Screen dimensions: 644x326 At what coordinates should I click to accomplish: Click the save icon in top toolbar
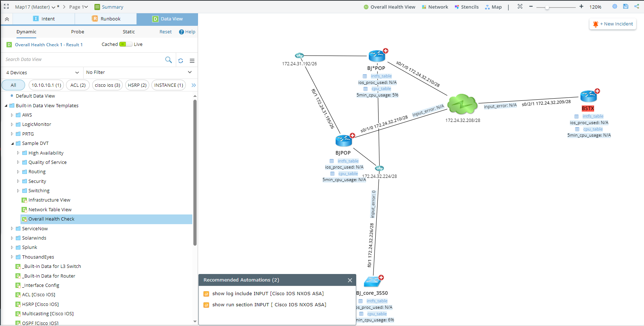pos(626,6)
